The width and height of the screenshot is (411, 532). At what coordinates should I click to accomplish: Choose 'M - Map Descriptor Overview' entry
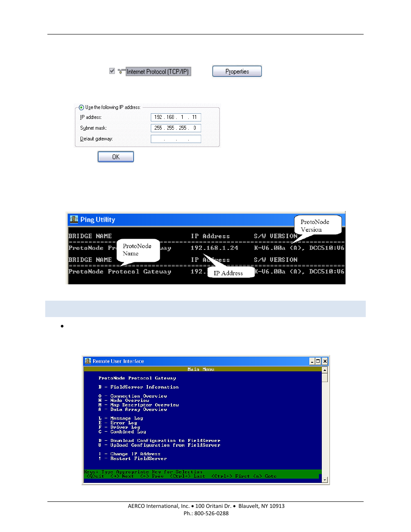tap(138, 405)
